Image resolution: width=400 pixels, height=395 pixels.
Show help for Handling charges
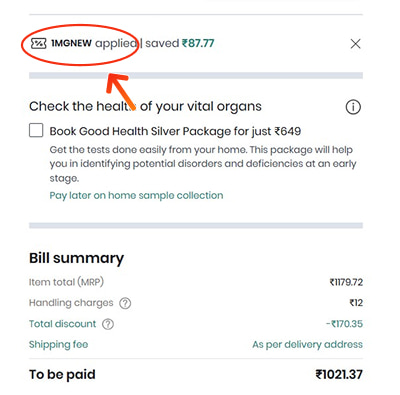tap(125, 303)
